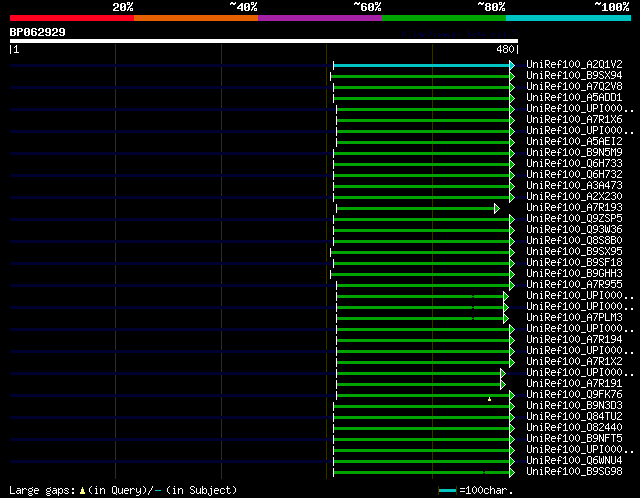Click the yellow gap marker under Q9FK76 bar
640x498 pixels.
click(x=489, y=399)
